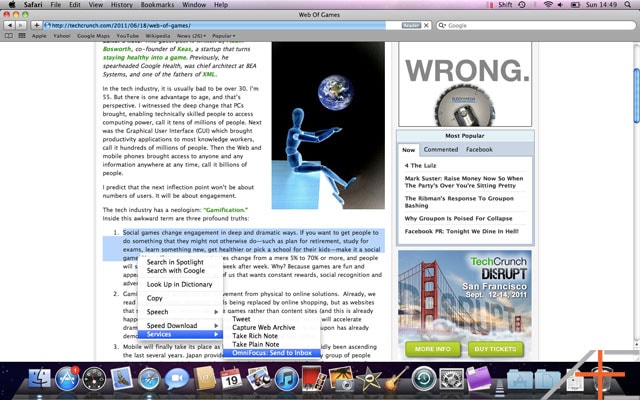This screenshot has height=400, width=640.
Task: Show the bookmarks library book icon
Action: (x=9, y=36)
